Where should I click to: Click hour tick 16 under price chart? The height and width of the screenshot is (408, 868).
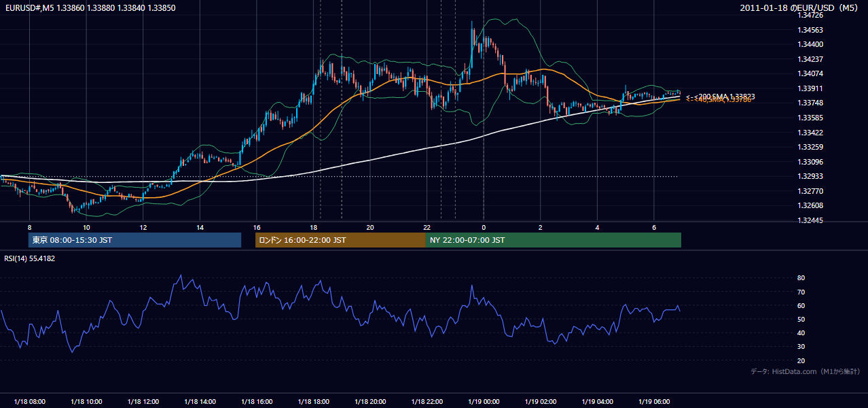click(256, 226)
